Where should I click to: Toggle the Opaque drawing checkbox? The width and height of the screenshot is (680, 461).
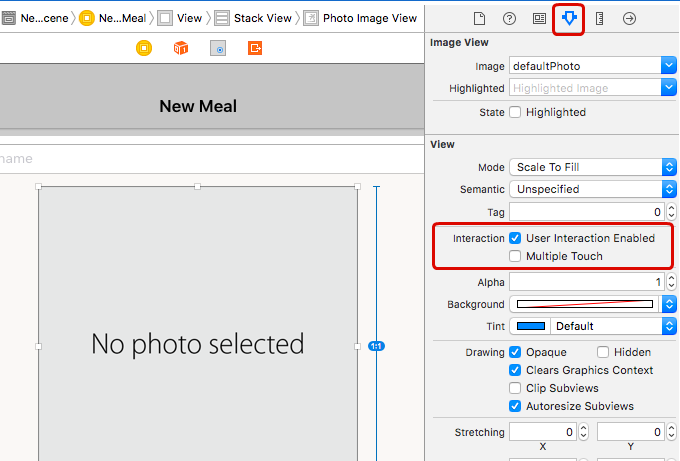515,352
